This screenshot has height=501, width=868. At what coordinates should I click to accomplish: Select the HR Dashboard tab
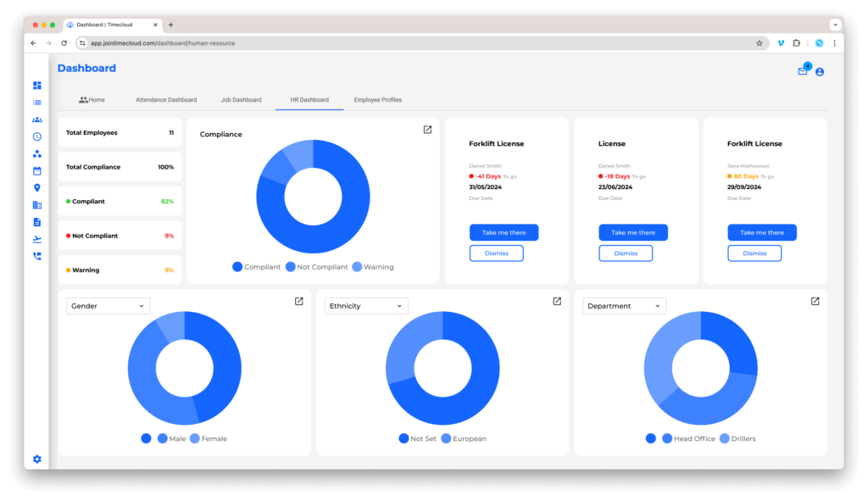point(309,100)
